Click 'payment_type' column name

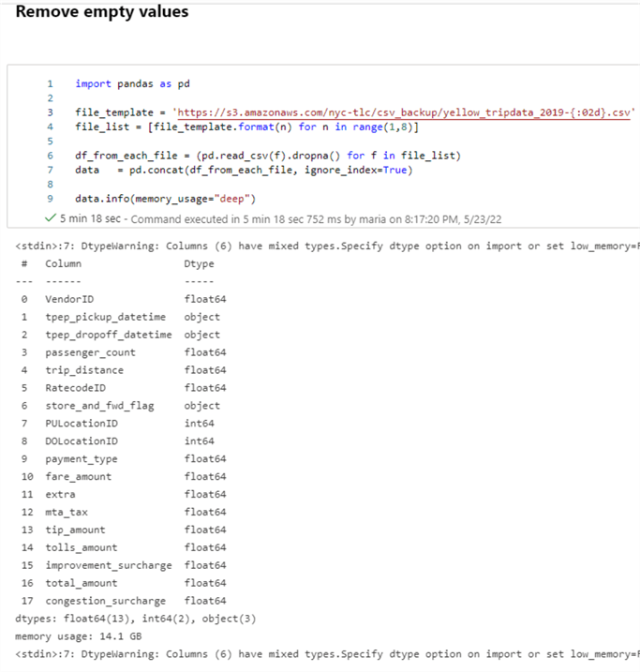coord(82,459)
